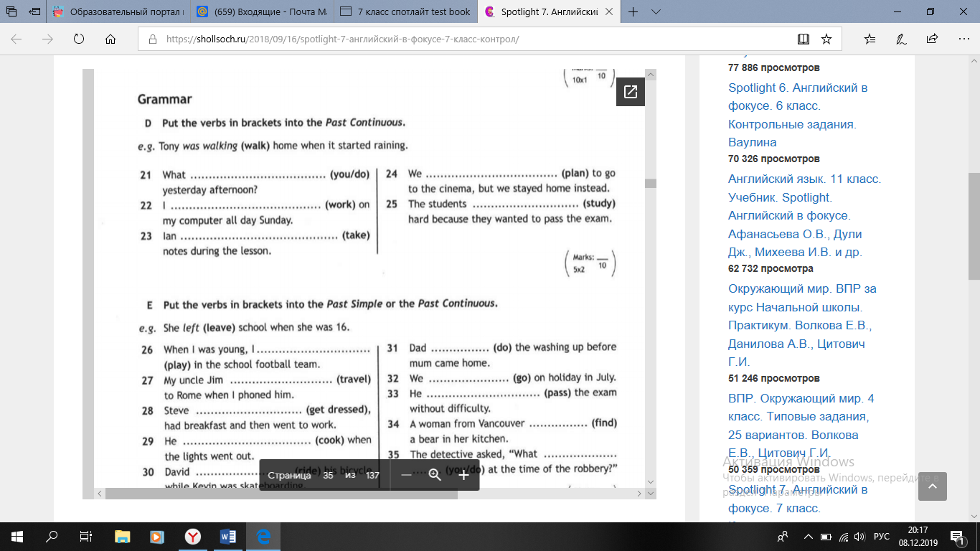Open the Edge settings and more menu
This screenshot has width=980, height=551.
[x=963, y=39]
